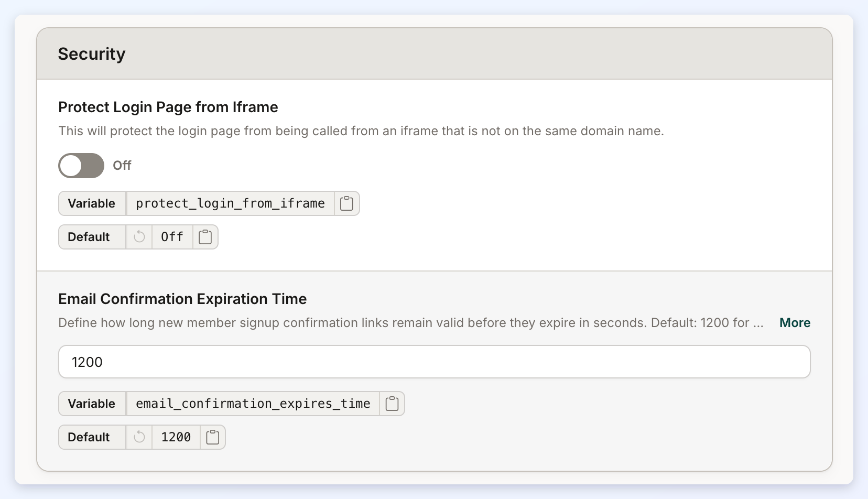Copy the email_confirmation_expires_time variable name
Image resolution: width=868 pixels, height=499 pixels.
pyautogui.click(x=392, y=404)
